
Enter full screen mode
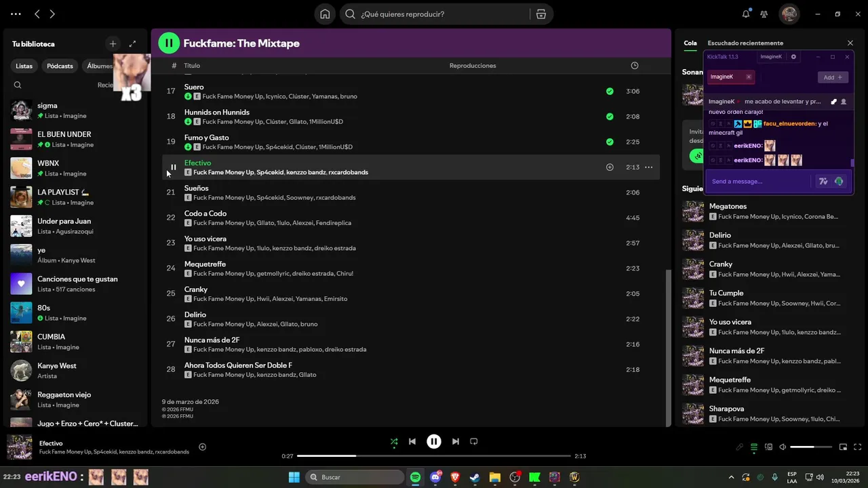pos(858,447)
